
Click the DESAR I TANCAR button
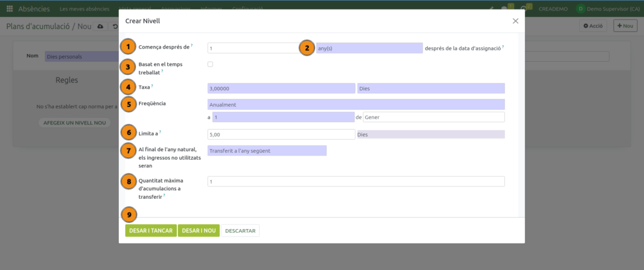coord(150,231)
